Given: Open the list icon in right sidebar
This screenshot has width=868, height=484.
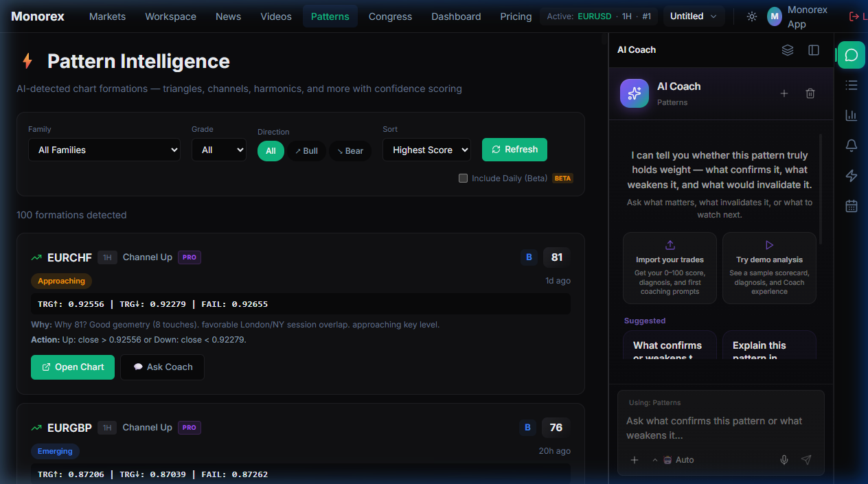Looking at the screenshot, I should point(851,85).
